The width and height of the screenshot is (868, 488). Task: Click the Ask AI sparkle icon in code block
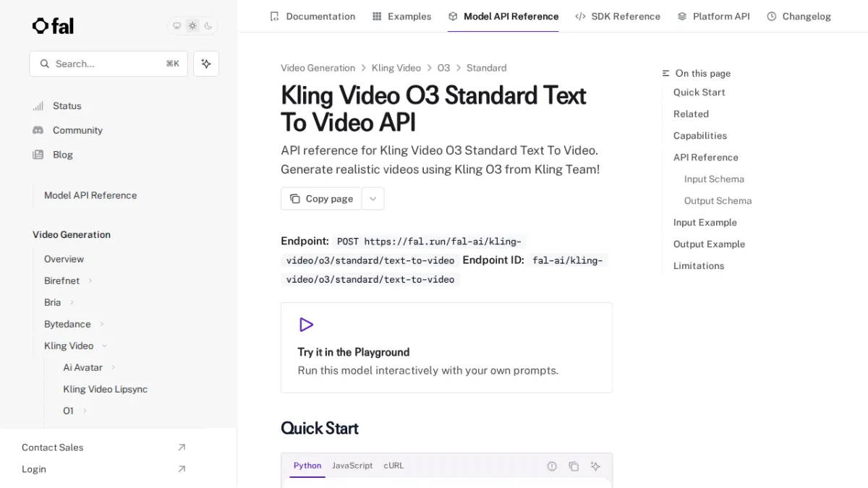(595, 466)
